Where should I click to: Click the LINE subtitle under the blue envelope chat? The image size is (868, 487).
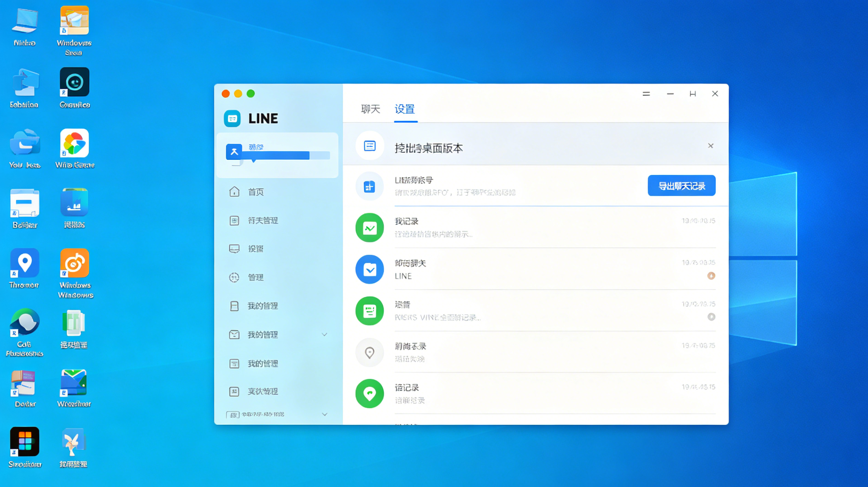(x=403, y=276)
